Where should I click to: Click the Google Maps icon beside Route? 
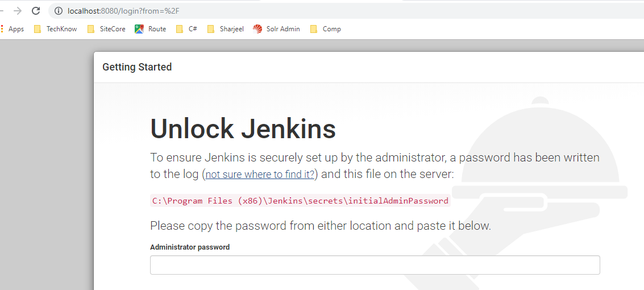pyautogui.click(x=139, y=29)
